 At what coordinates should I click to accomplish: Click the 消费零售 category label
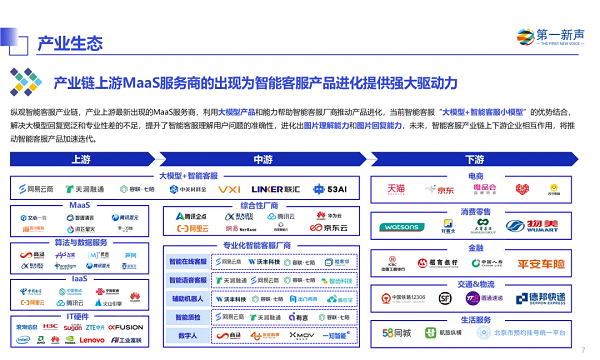(x=476, y=212)
